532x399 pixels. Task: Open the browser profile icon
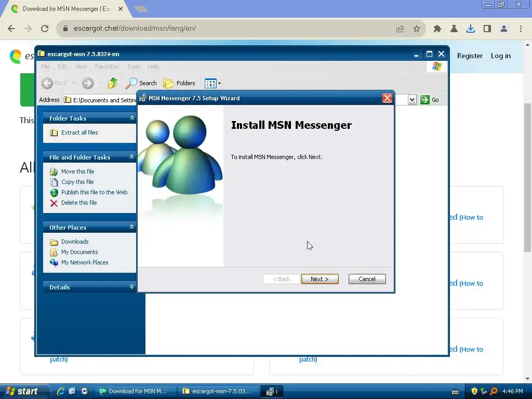pyautogui.click(x=504, y=29)
